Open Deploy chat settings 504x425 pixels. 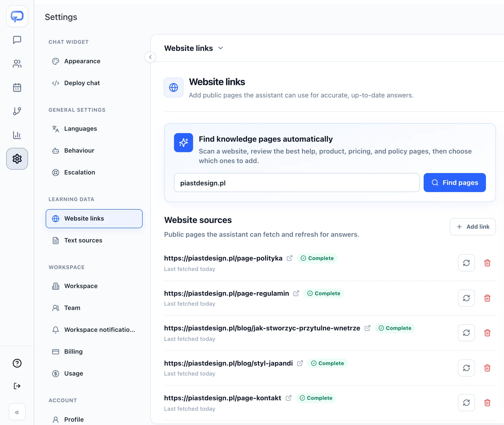(x=94, y=83)
